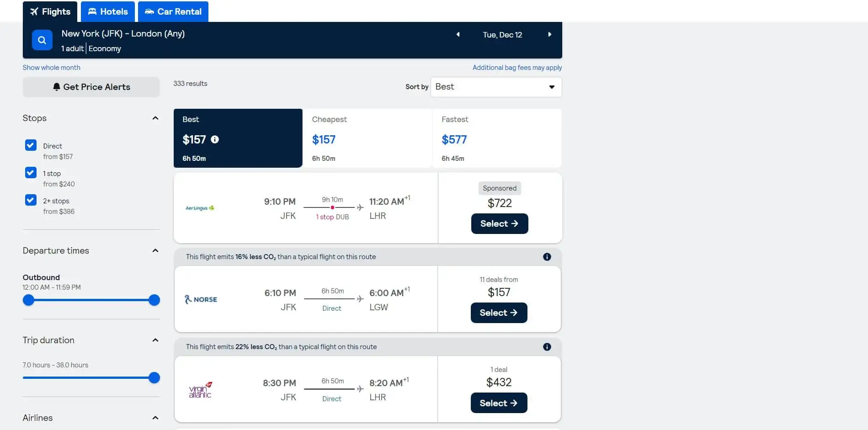Screen dimensions: 868x430
Task: Go to previous date with left arrow
Action: click(458, 35)
